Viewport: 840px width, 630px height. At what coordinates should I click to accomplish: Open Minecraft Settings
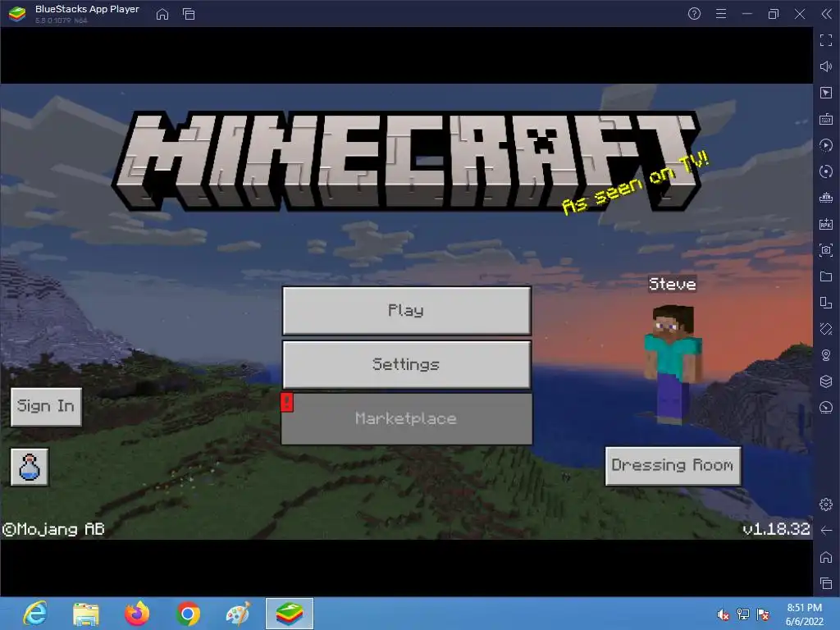pyautogui.click(x=407, y=364)
